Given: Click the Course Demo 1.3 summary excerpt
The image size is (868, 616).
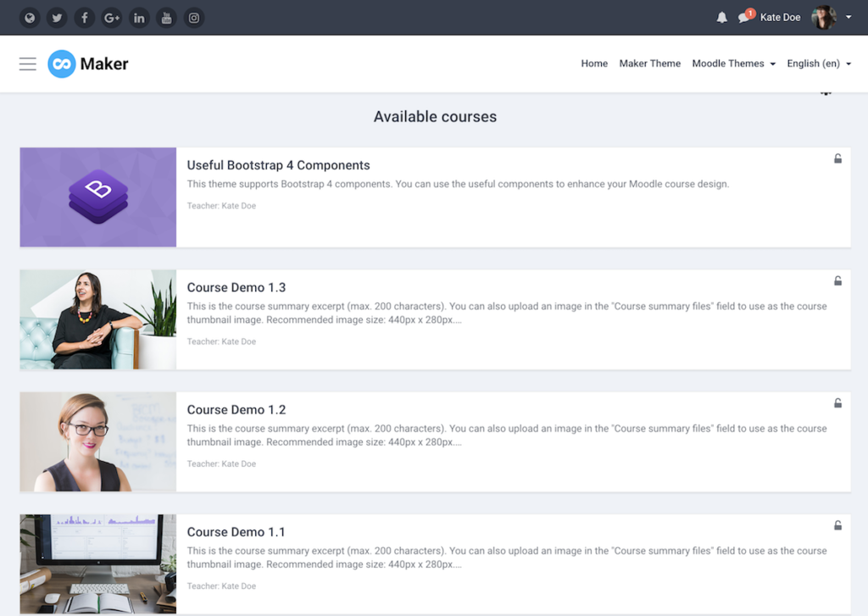Looking at the screenshot, I should tap(507, 313).
